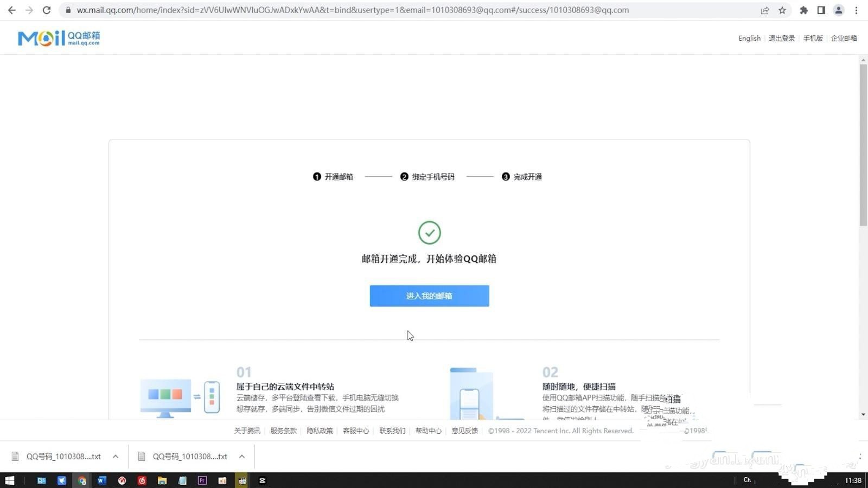Open the Windows Start menu
This screenshot has height=488, width=868.
coord(9,480)
